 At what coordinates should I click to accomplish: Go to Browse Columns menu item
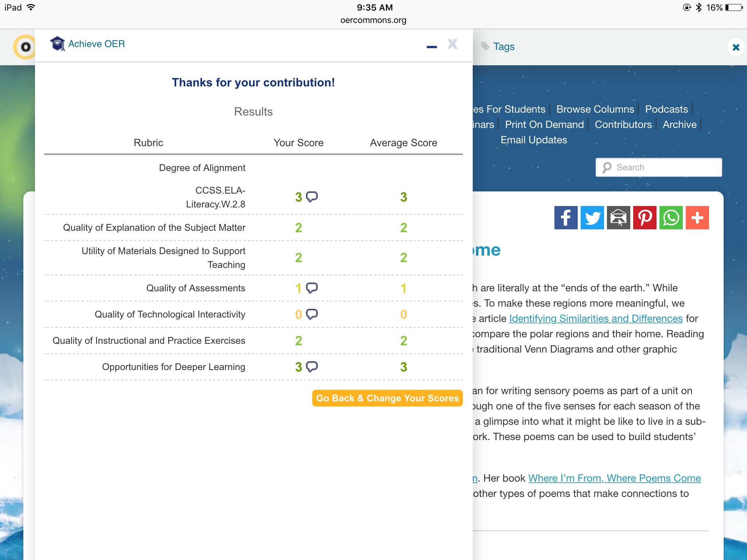coord(595,109)
